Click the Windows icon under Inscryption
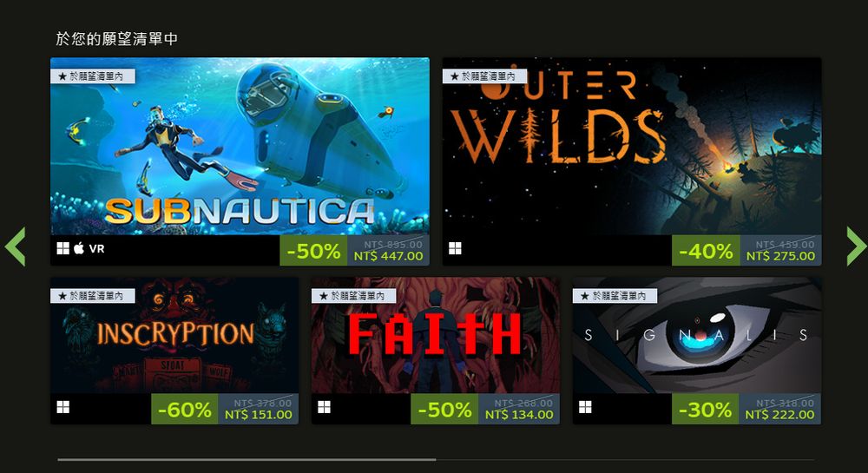This screenshot has height=473, width=868. point(63,408)
